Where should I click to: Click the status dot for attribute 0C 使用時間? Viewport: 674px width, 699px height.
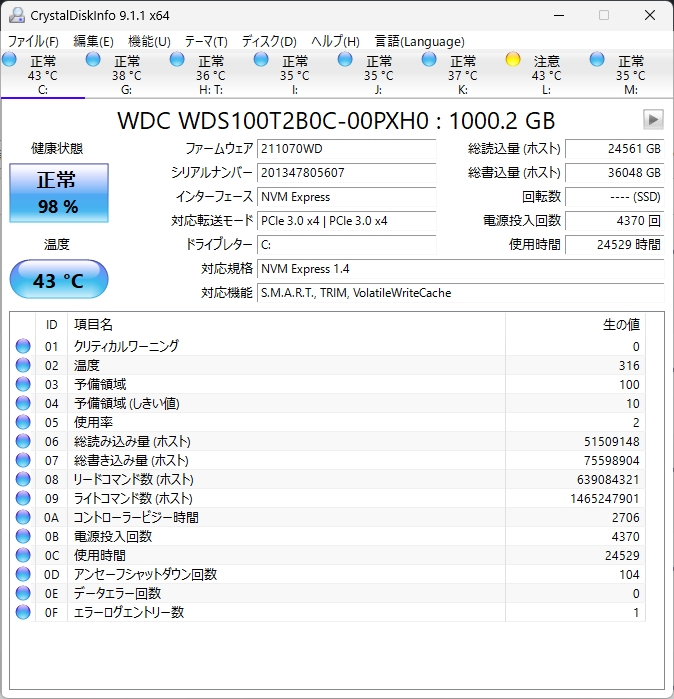pos(23,555)
